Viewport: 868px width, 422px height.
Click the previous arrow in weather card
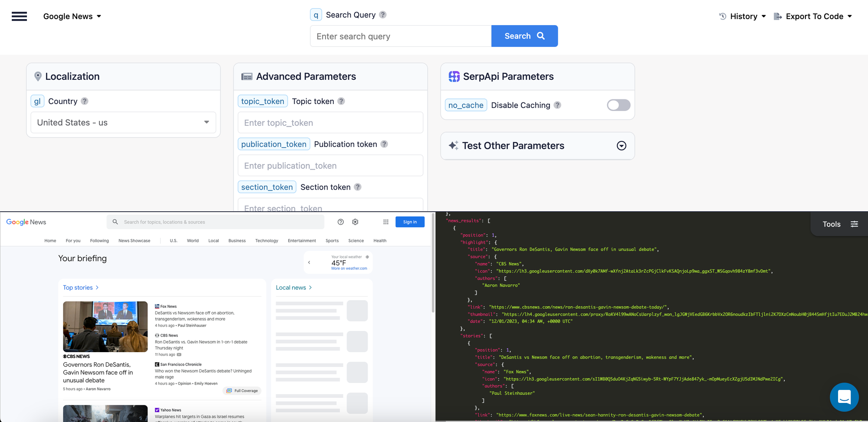[309, 262]
